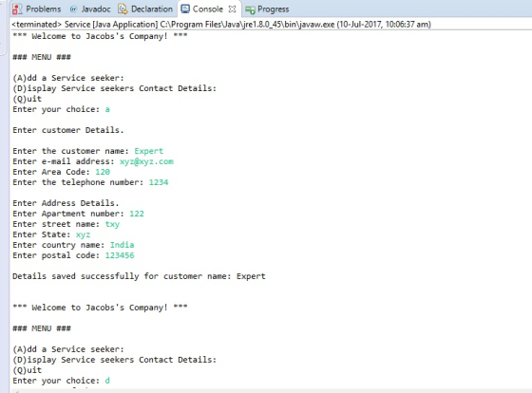Switch to the Declaration tab
The width and height of the screenshot is (532, 393).
[x=145, y=9]
